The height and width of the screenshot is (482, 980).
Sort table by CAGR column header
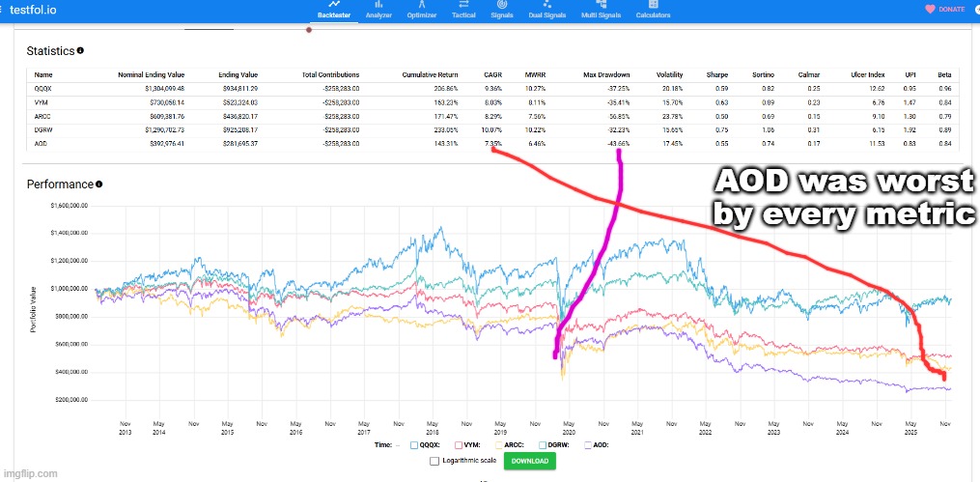coord(490,73)
